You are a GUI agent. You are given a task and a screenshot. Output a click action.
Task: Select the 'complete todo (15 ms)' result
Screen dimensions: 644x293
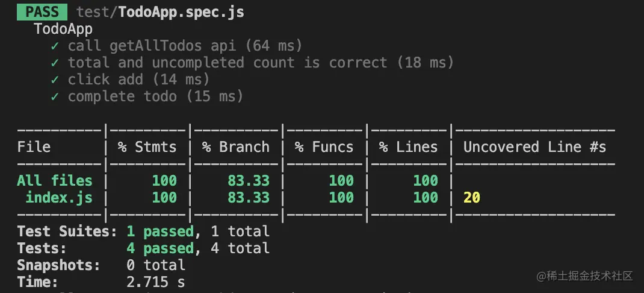[155, 96]
